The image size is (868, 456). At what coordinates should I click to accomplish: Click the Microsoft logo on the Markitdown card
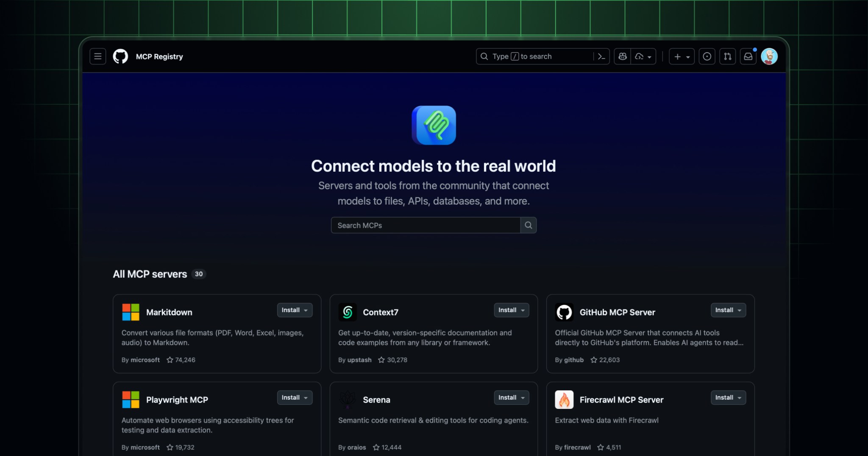click(130, 312)
